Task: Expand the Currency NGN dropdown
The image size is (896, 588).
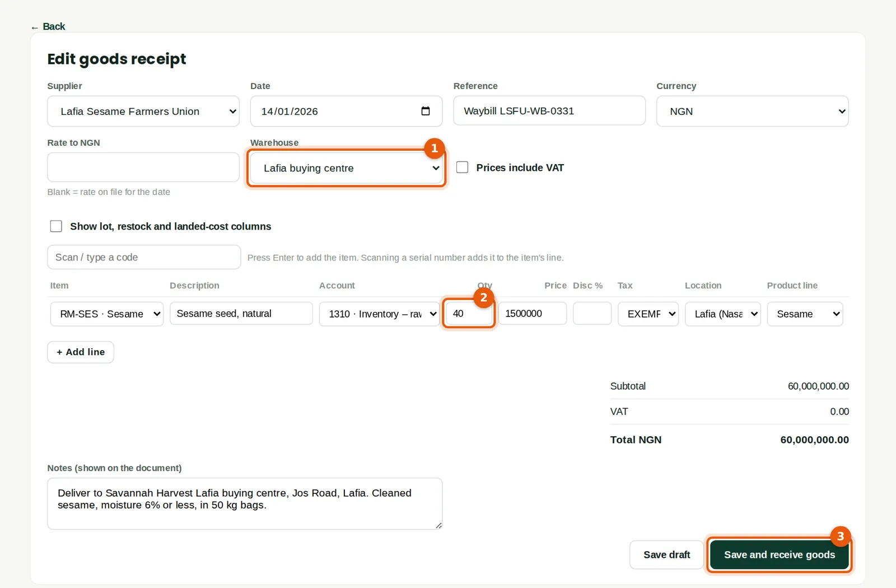Action: tap(752, 111)
